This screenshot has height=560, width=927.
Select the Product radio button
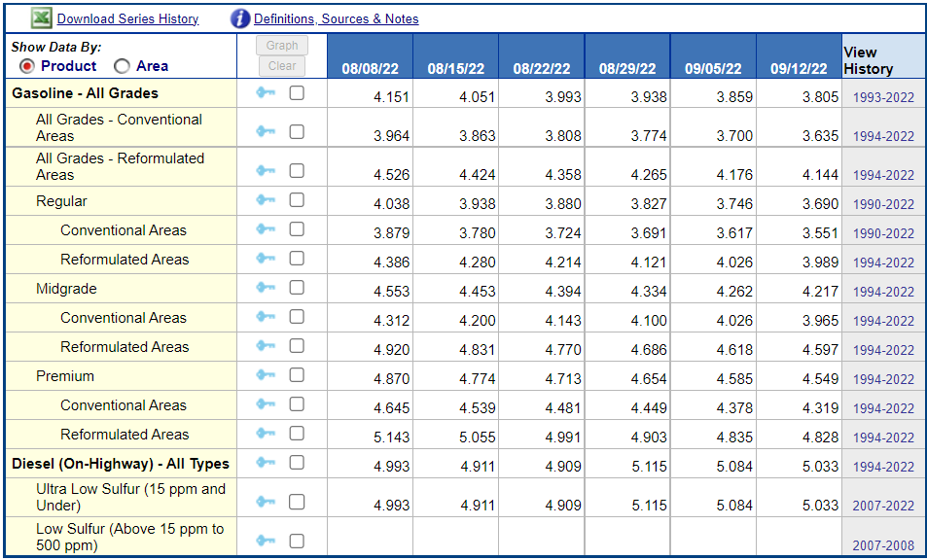[27, 66]
